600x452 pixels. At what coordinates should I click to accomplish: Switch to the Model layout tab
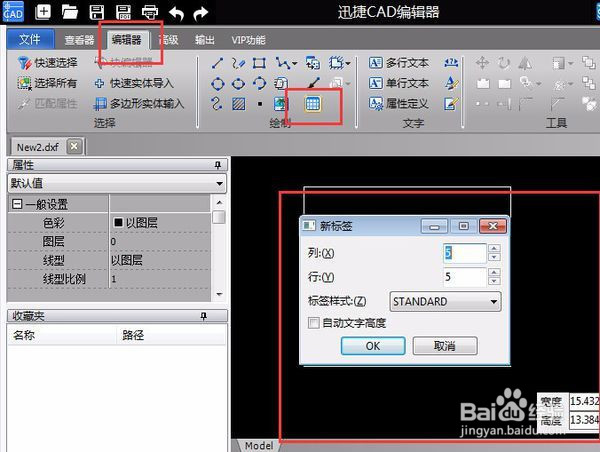(259, 445)
